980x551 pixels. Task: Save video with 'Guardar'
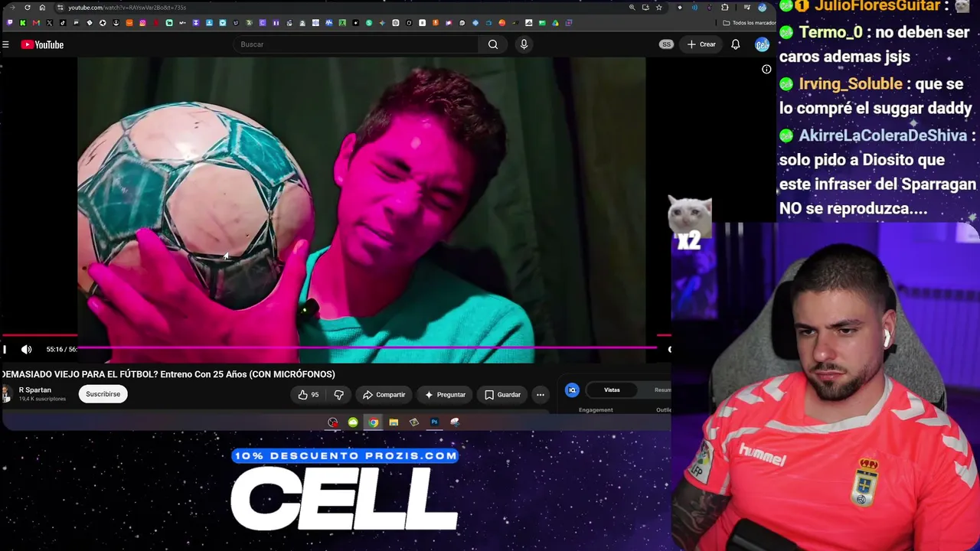click(503, 395)
